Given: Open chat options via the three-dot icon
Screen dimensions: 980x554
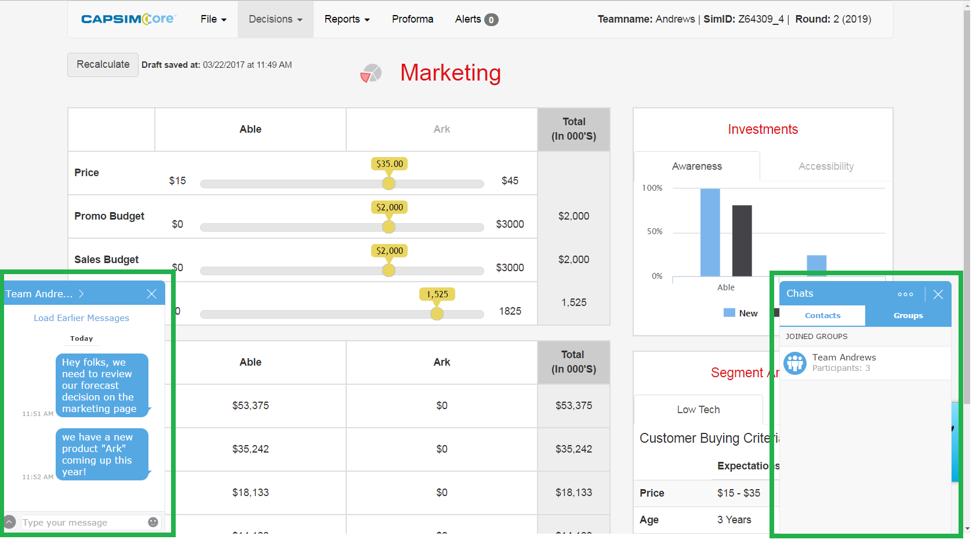Looking at the screenshot, I should pos(905,294).
